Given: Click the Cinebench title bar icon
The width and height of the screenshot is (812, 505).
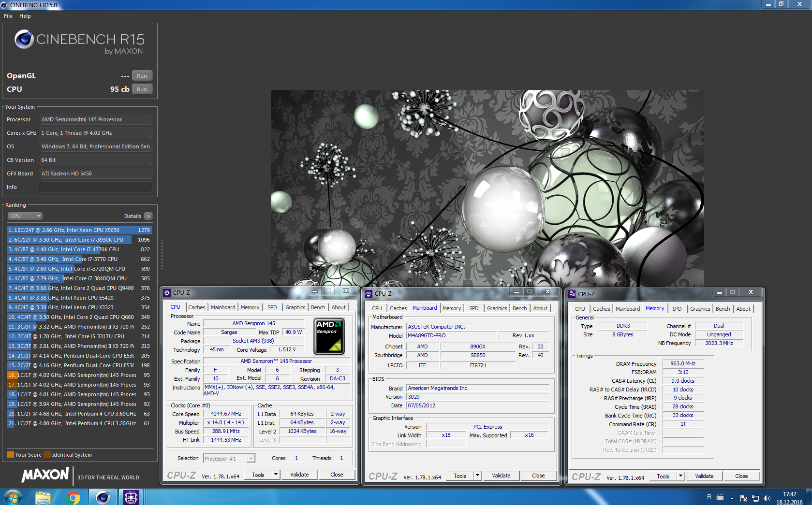Looking at the screenshot, I should pos(4,5).
